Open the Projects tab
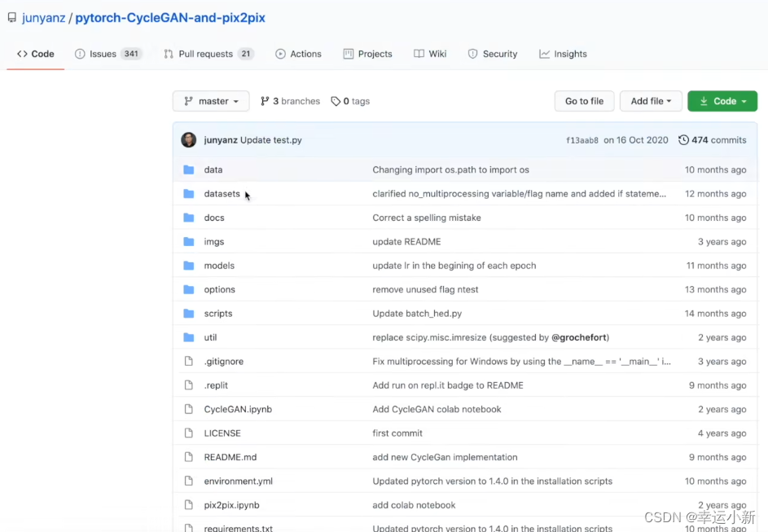The width and height of the screenshot is (768, 532). point(368,54)
